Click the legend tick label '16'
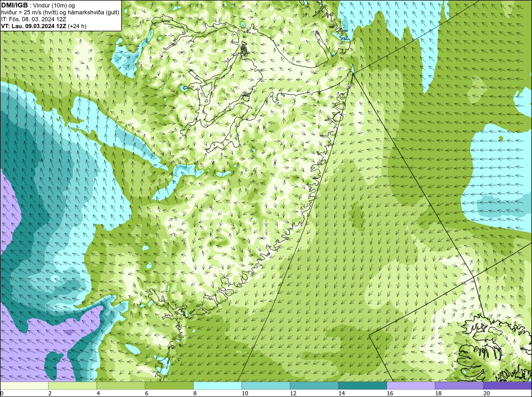 click(390, 393)
